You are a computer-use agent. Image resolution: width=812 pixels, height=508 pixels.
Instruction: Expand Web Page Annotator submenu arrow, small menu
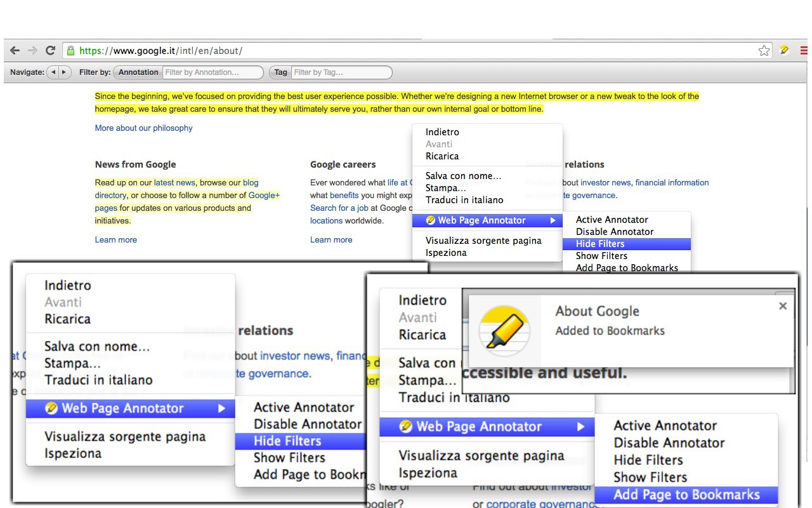tap(553, 220)
